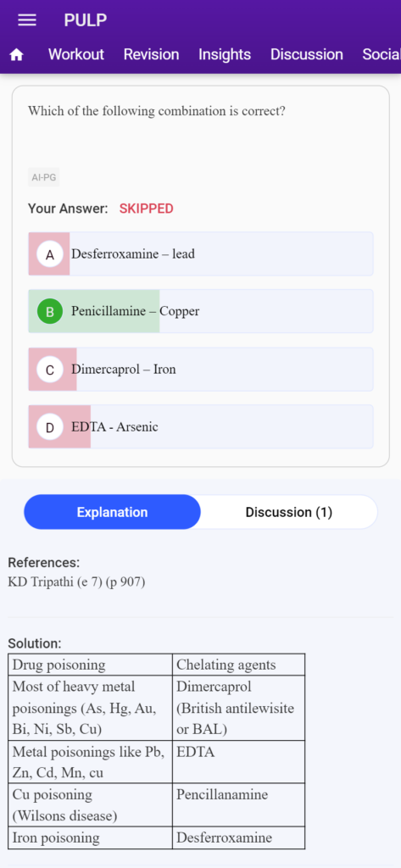This screenshot has width=401, height=868.
Task: Click the AI-PG tag
Action: 44,178
